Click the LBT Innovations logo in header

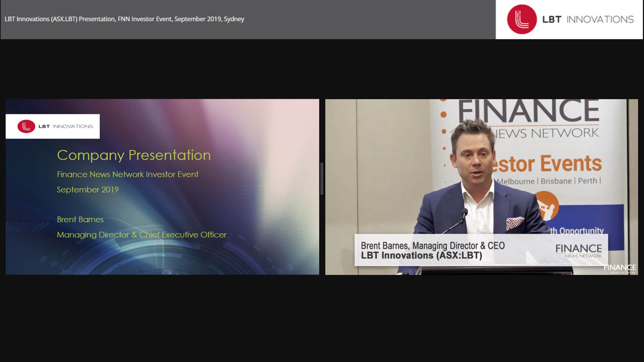coord(570,19)
